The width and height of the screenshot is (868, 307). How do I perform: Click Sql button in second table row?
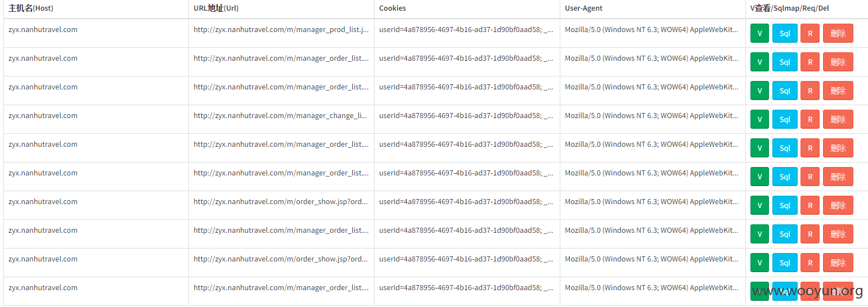[x=785, y=62]
